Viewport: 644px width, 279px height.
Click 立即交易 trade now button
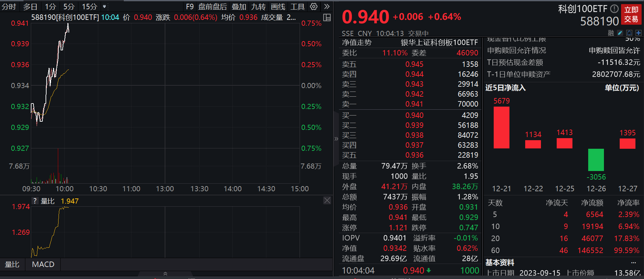631,14
